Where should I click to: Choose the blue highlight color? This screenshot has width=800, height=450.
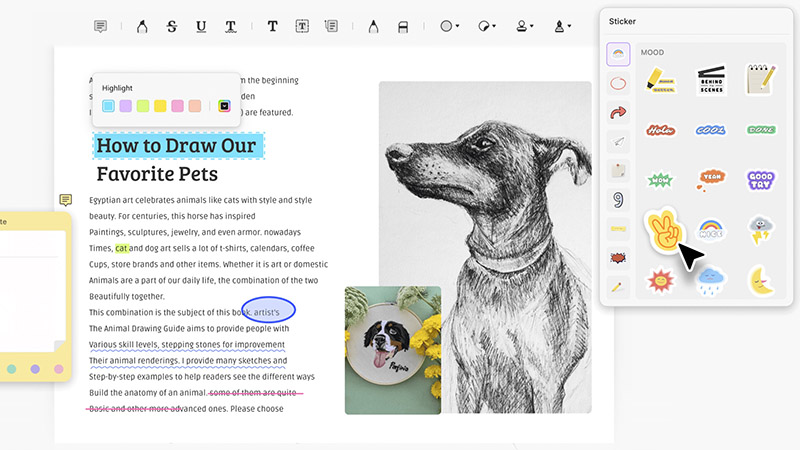coord(108,106)
